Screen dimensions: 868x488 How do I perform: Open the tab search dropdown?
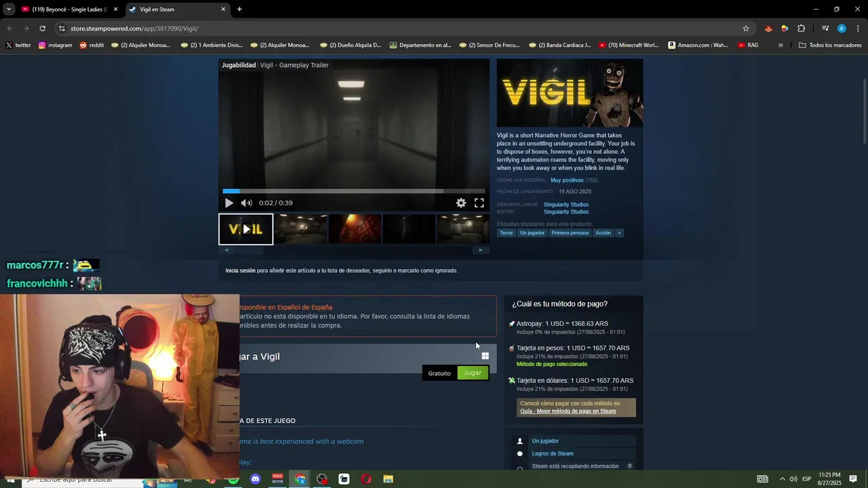pos(9,9)
